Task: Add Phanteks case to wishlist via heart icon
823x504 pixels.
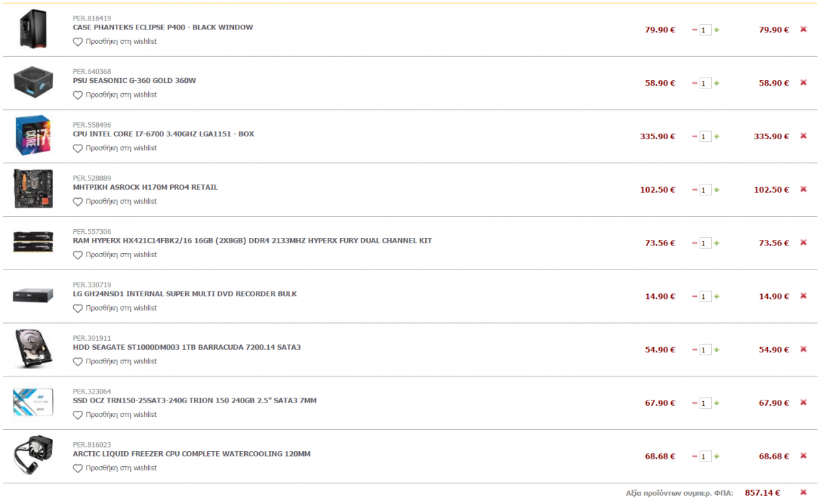Action: click(x=77, y=42)
